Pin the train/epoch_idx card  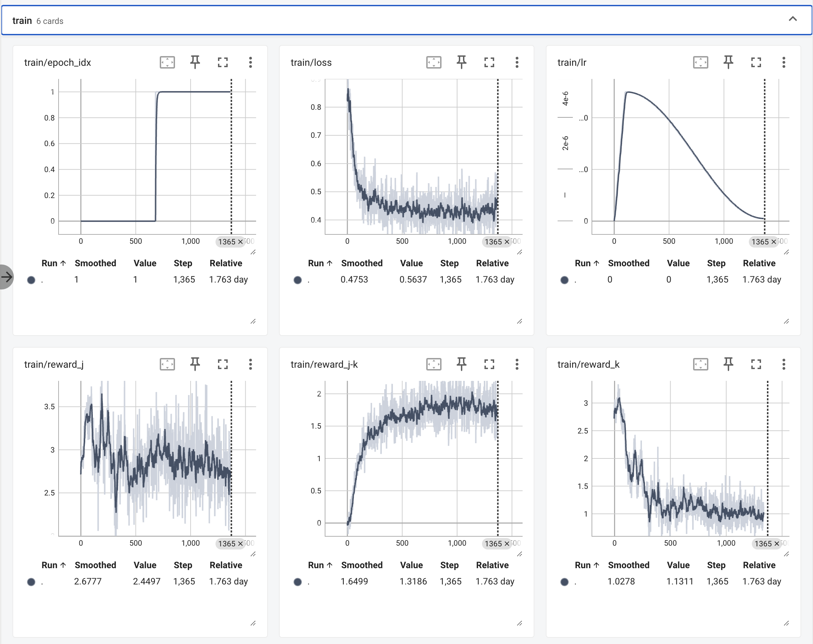click(x=194, y=62)
